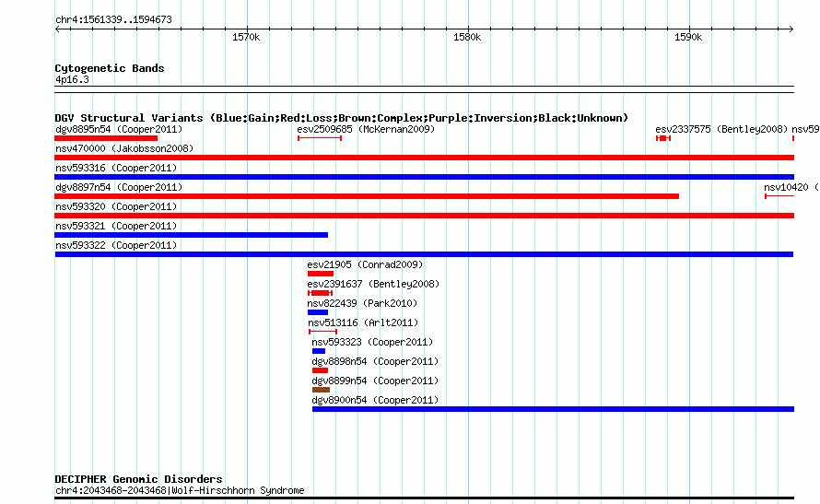
Task: Select the 4p16.3 band label
Action: (x=72, y=79)
